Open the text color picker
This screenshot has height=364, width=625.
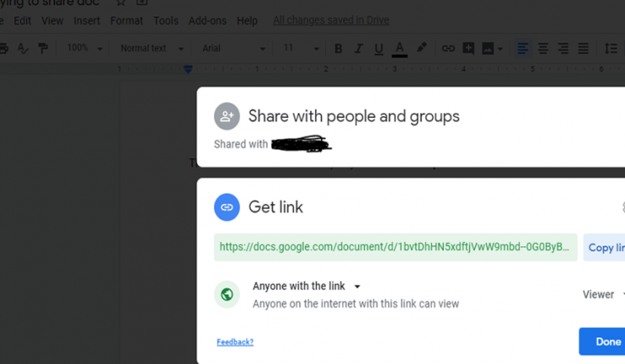[x=400, y=49]
